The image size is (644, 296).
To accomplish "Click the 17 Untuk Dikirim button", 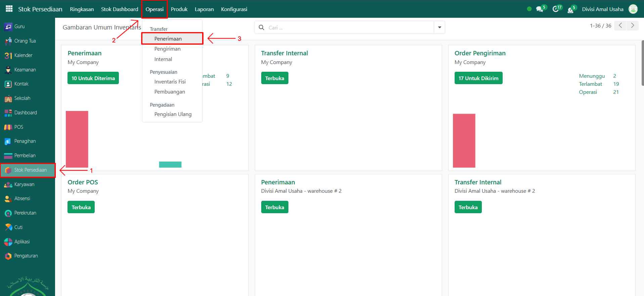I will (x=478, y=78).
